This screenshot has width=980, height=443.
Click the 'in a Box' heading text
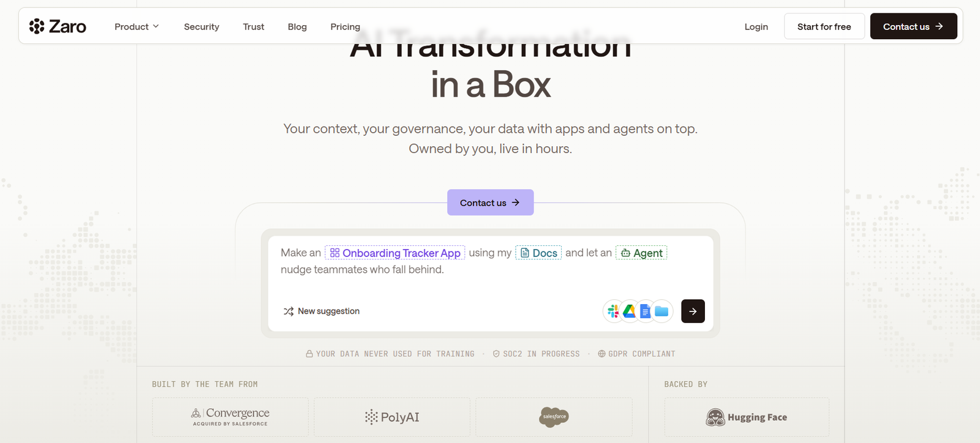490,84
